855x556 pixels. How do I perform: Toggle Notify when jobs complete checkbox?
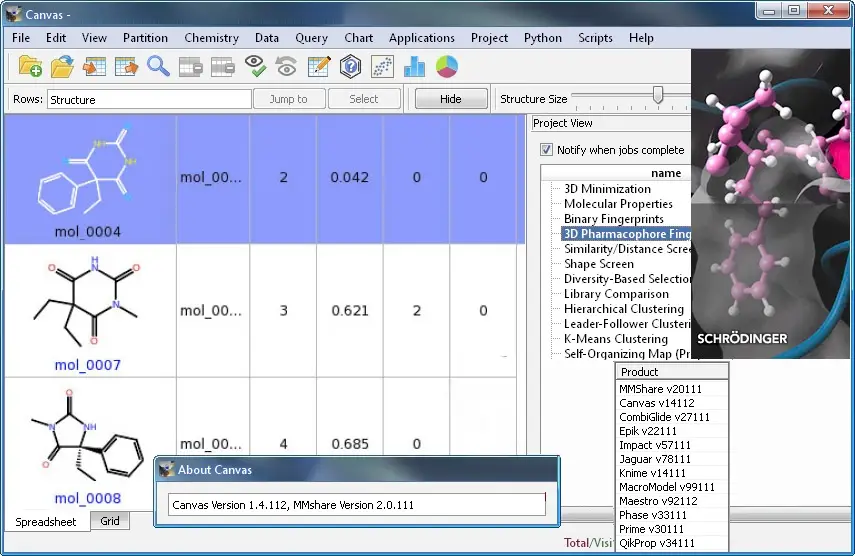(546, 149)
